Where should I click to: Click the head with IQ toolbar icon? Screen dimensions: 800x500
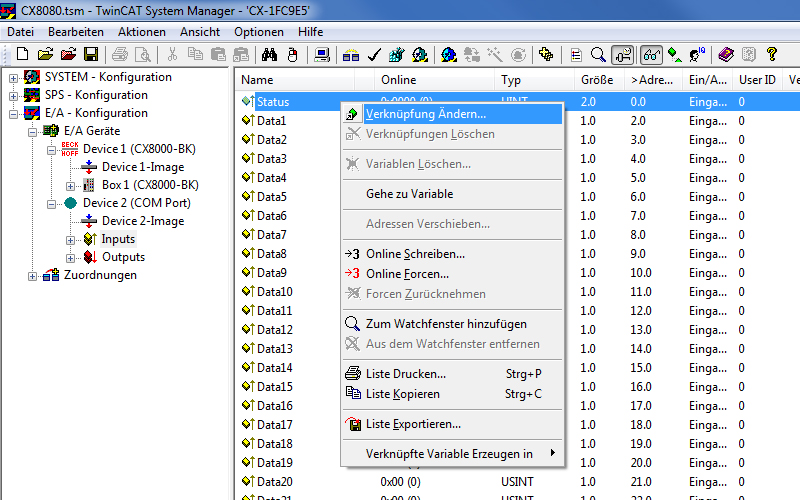[697, 54]
